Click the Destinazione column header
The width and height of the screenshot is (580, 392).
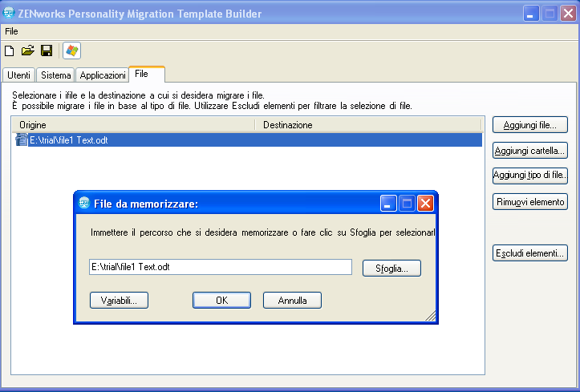click(368, 125)
